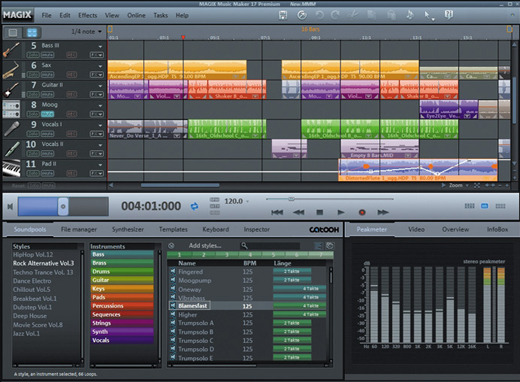This screenshot has width=520, height=382.
Task: Click the record button in the transport
Action: coord(362,212)
